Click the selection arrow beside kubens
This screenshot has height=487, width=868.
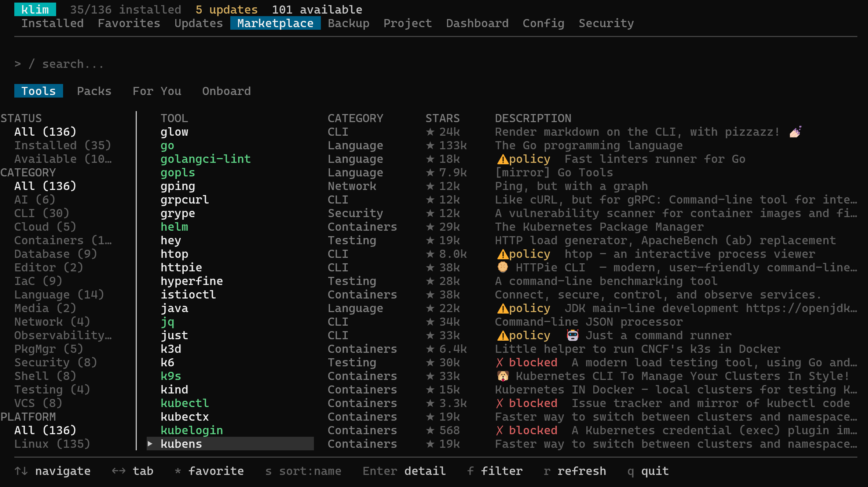pyautogui.click(x=150, y=444)
